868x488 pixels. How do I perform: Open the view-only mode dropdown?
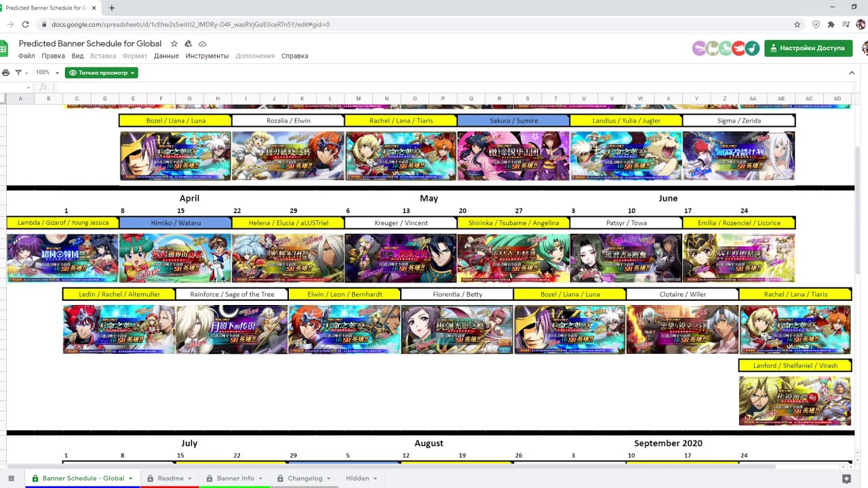(x=102, y=73)
